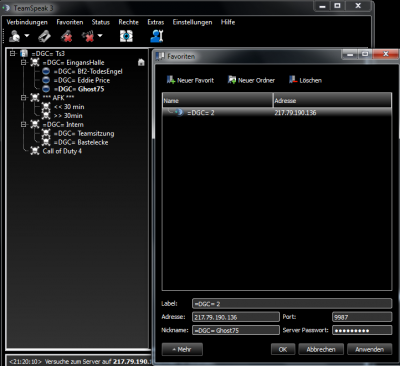Click Löschen in Favoriten window
Image resolution: width=400 pixels, height=366 pixels.
point(305,80)
